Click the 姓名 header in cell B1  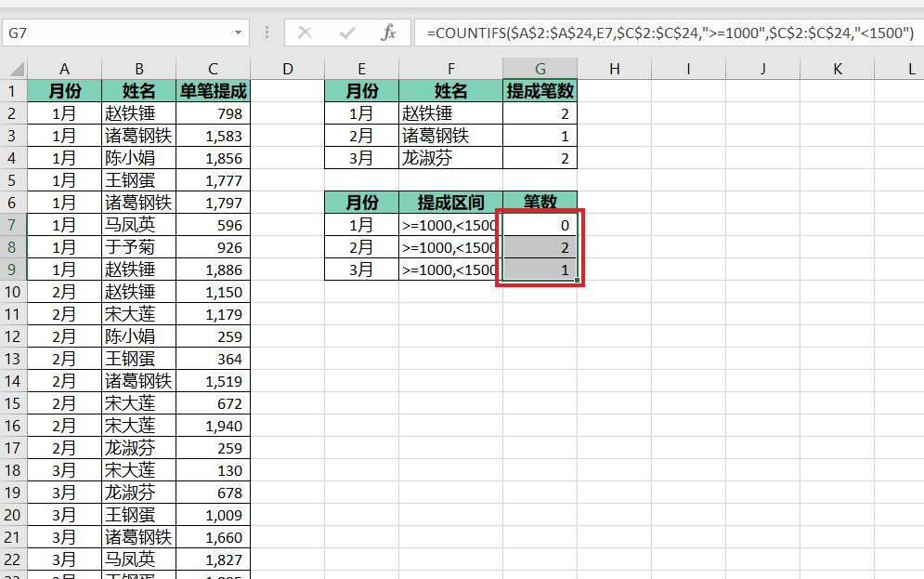point(139,91)
